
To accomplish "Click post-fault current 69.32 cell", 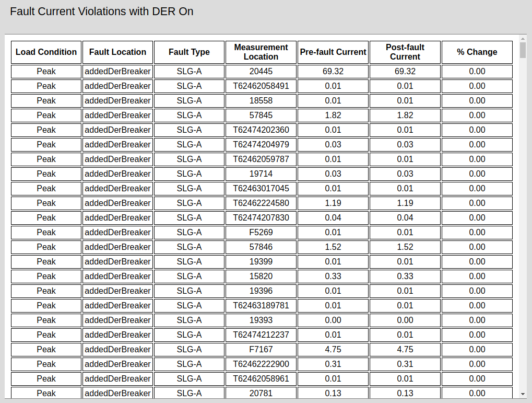I will (405, 72).
